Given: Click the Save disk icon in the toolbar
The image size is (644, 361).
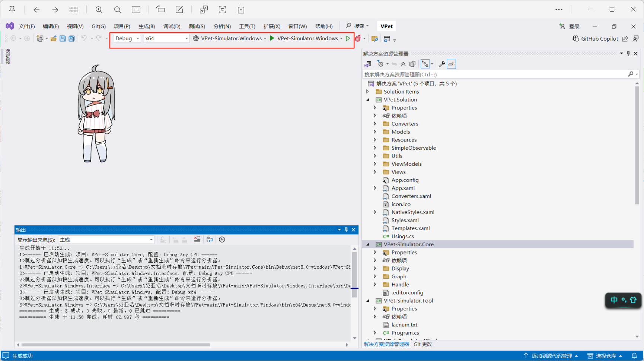Looking at the screenshot, I should coord(63,38).
